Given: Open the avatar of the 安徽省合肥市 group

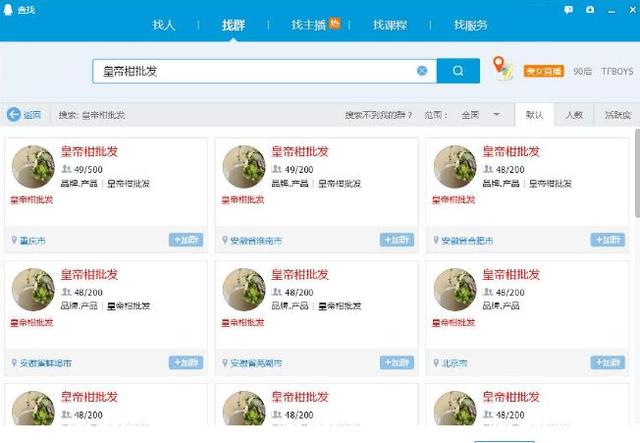Looking at the screenshot, I should click(x=455, y=167).
